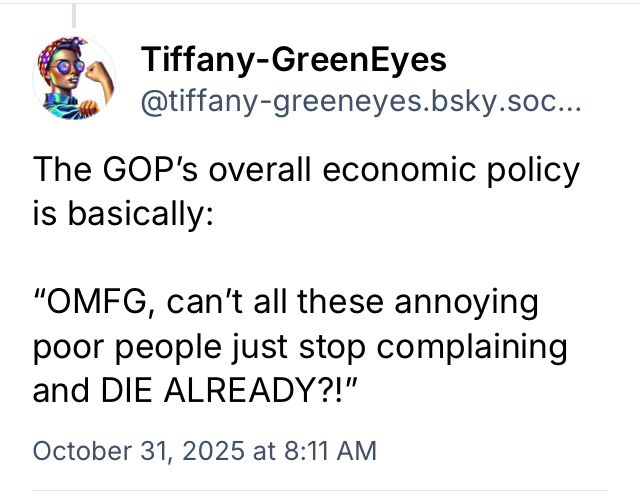
Task: Click the "is basically:" text line
Action: click(123, 214)
